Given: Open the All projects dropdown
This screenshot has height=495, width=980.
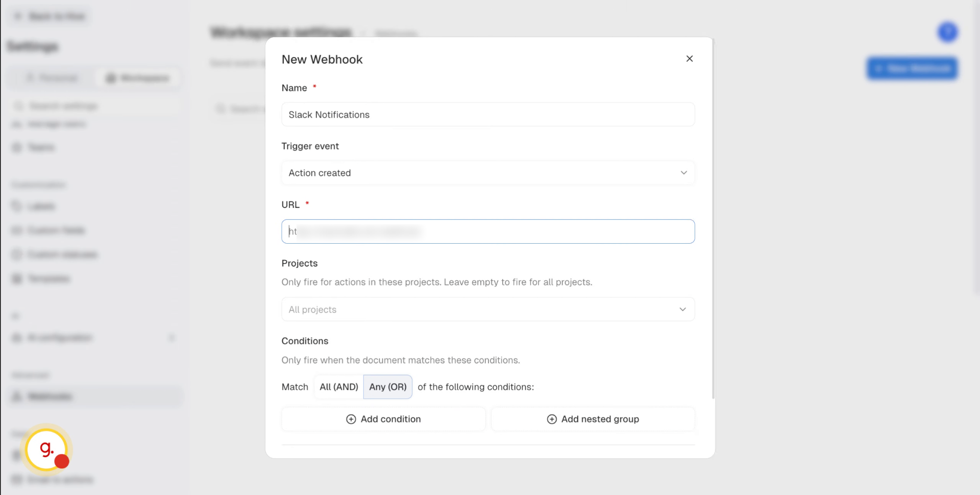Looking at the screenshot, I should point(488,309).
